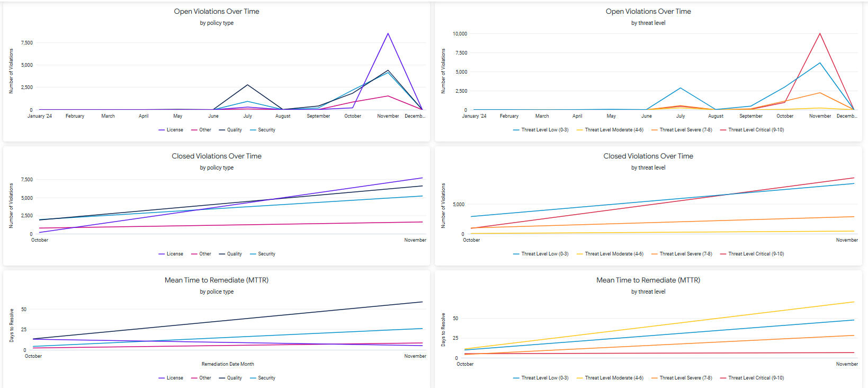868x388 pixels.
Task: Toggle Threat Level Severe (7-8) in Closed Violations legend
Action: coord(682,254)
